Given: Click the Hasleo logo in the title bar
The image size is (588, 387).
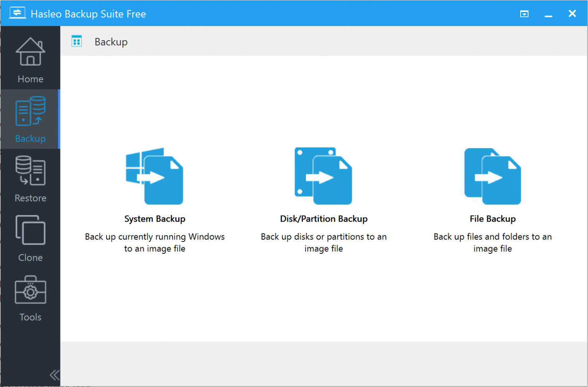Looking at the screenshot, I should (x=17, y=13).
